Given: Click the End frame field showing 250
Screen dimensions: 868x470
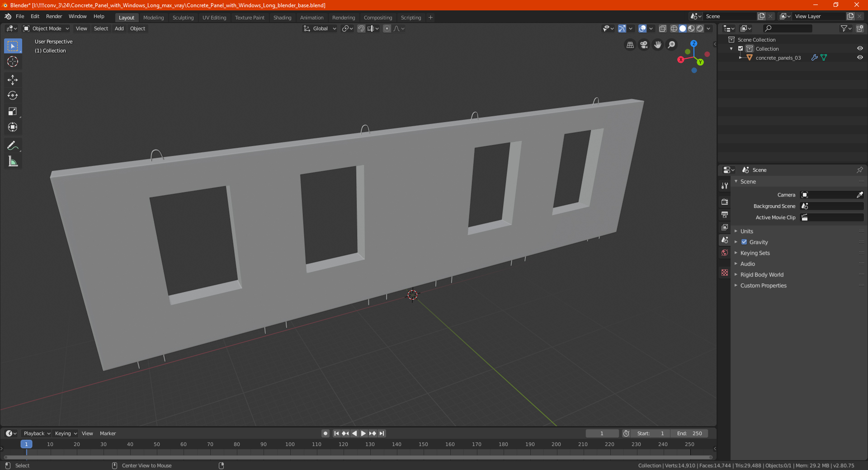Looking at the screenshot, I should point(689,433).
